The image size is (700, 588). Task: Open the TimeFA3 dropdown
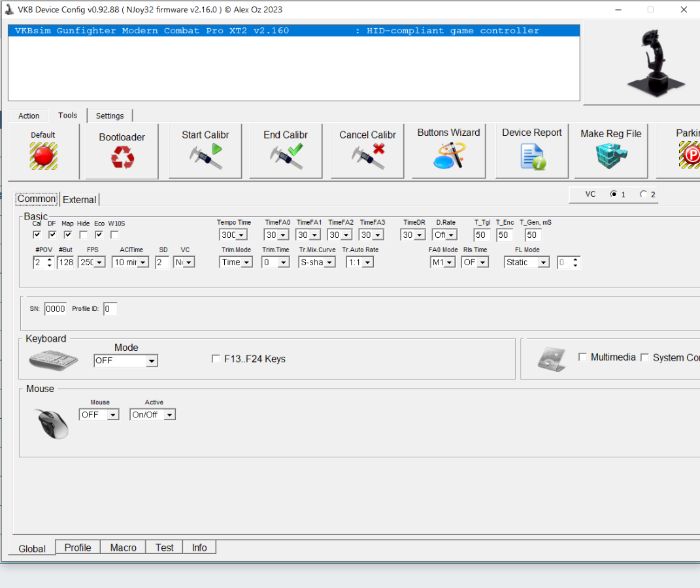(378, 235)
